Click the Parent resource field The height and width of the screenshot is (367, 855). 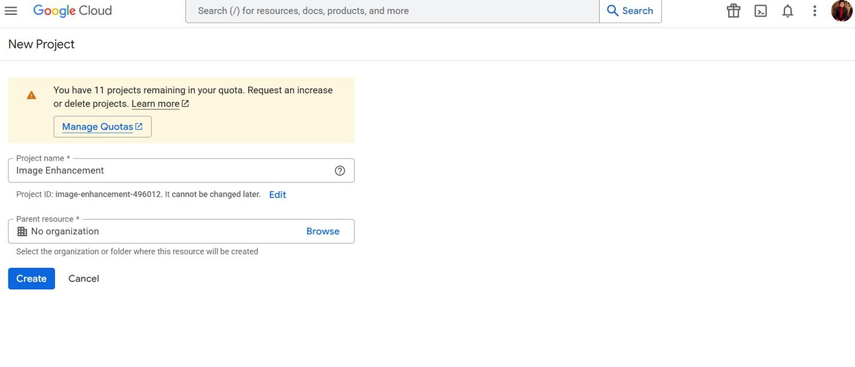coord(181,231)
